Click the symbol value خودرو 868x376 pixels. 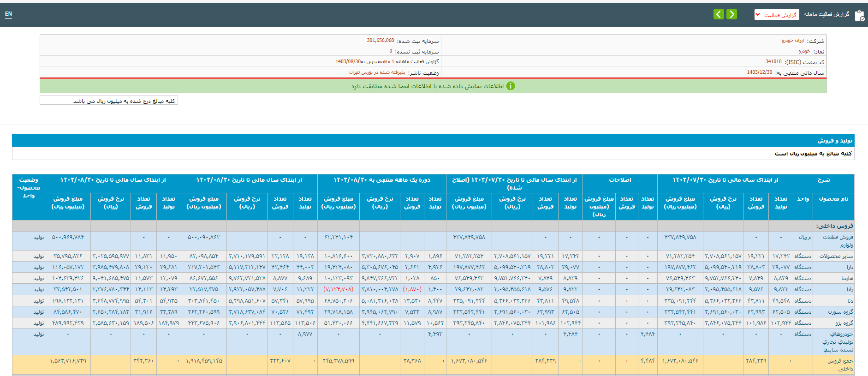[x=804, y=51]
